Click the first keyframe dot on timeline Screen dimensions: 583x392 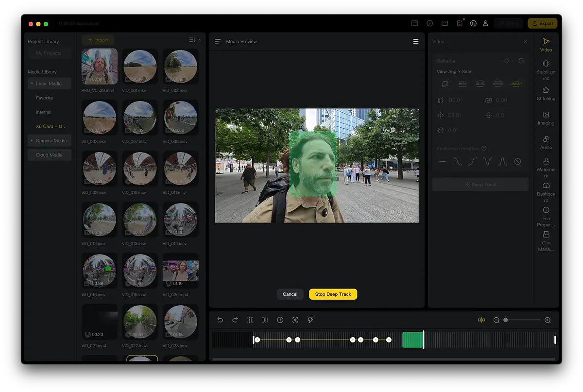257,340
